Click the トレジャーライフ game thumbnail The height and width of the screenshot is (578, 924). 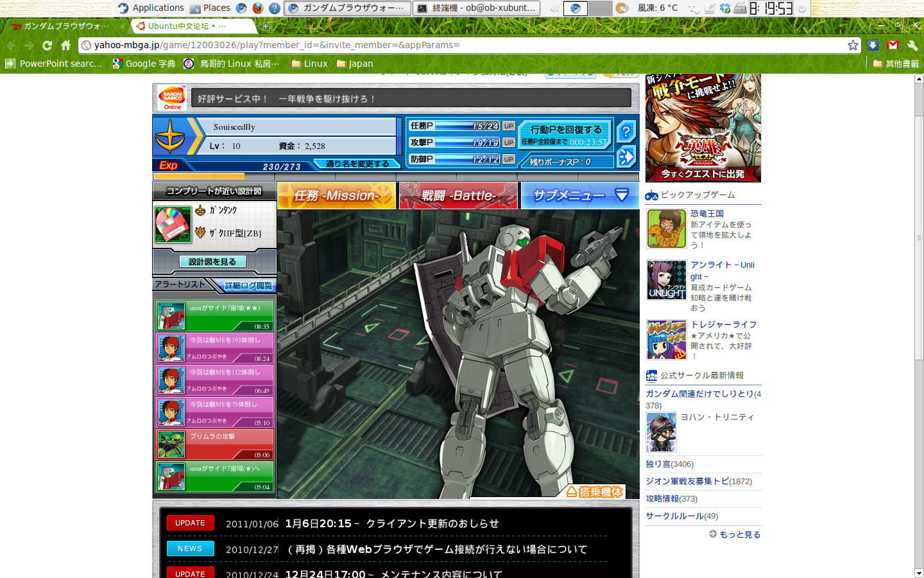click(x=667, y=340)
